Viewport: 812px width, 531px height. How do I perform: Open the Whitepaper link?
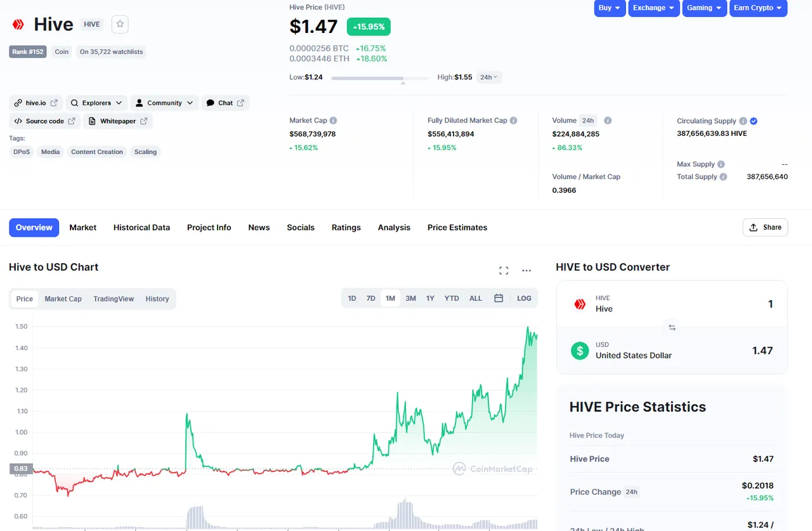coord(118,121)
